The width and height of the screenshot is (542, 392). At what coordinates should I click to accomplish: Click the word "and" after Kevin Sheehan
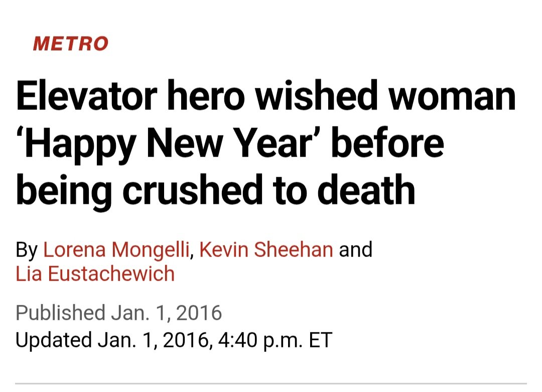pos(356,249)
